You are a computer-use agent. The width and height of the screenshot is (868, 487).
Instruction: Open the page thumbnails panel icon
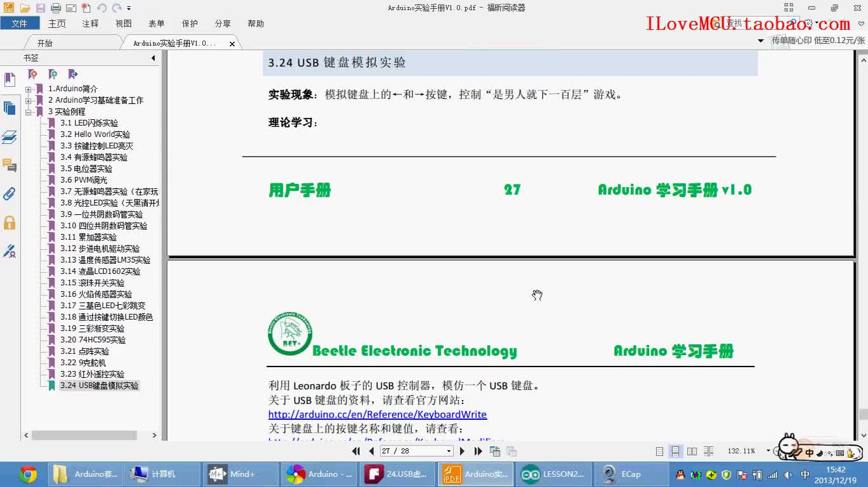(10, 108)
